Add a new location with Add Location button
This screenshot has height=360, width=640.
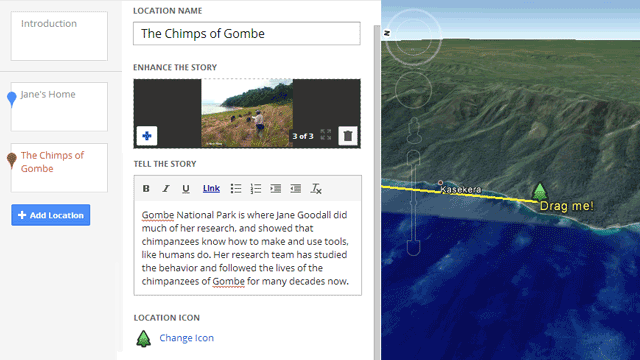pos(51,215)
